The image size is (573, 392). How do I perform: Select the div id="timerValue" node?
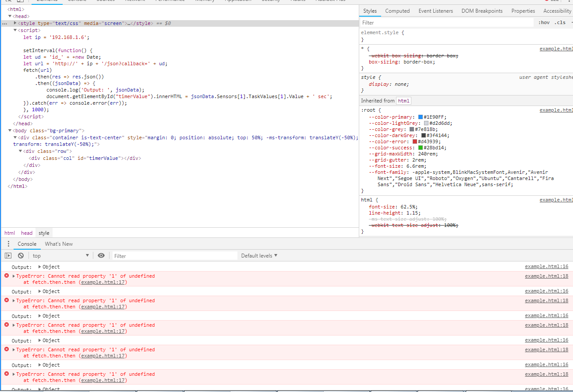(85, 158)
